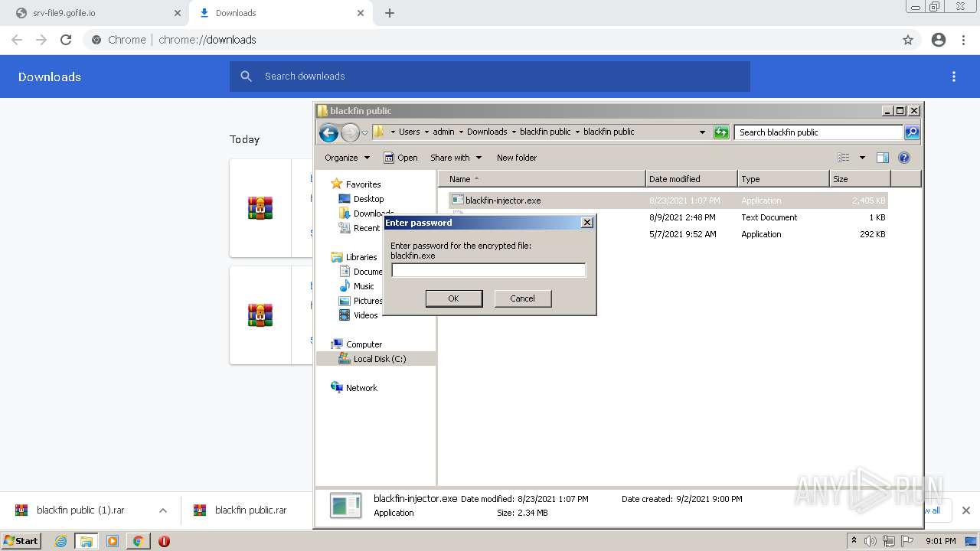Go back in Chrome
The height and width of the screenshot is (551, 980).
17,40
